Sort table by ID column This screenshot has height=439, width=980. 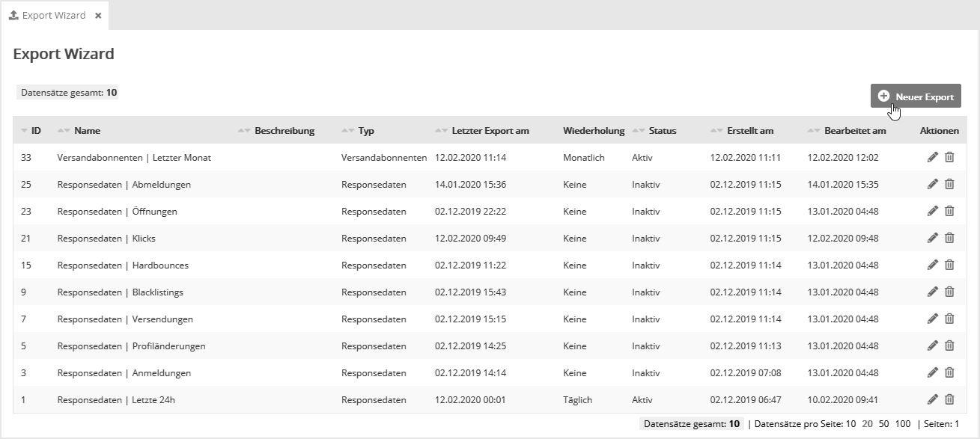click(35, 131)
